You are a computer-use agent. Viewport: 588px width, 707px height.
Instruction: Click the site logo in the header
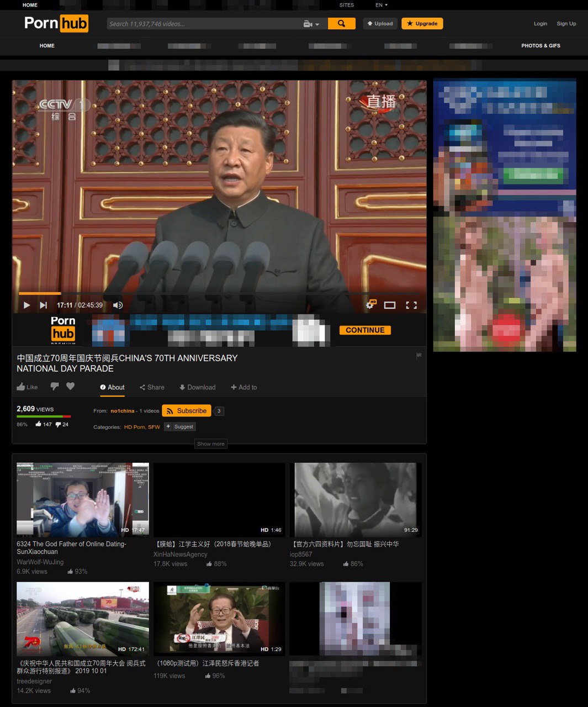coord(56,23)
